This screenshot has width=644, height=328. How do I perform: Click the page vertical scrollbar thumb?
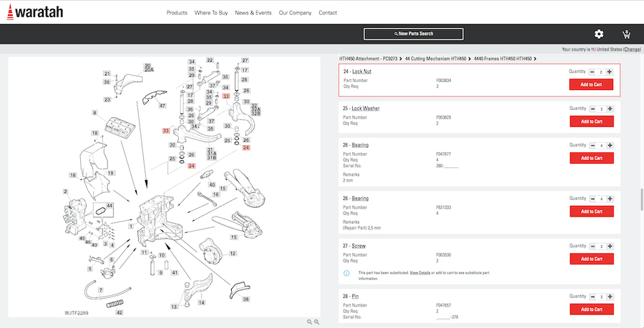tap(642, 199)
